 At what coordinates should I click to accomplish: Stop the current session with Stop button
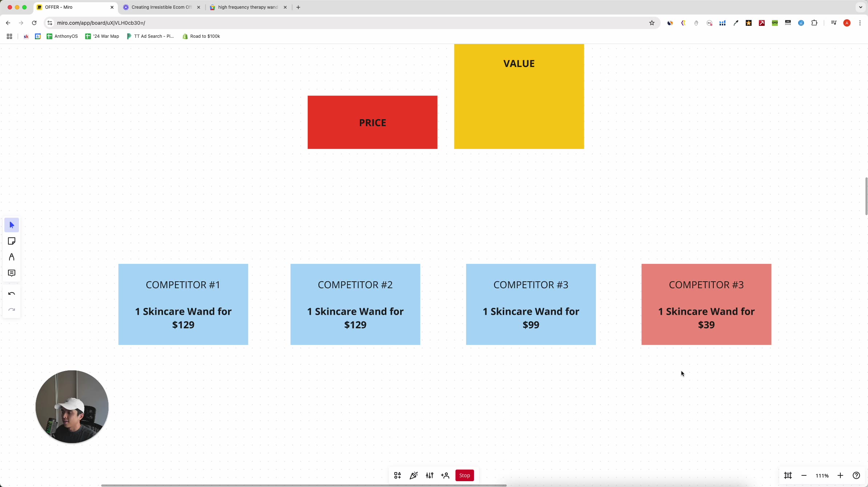click(x=465, y=475)
